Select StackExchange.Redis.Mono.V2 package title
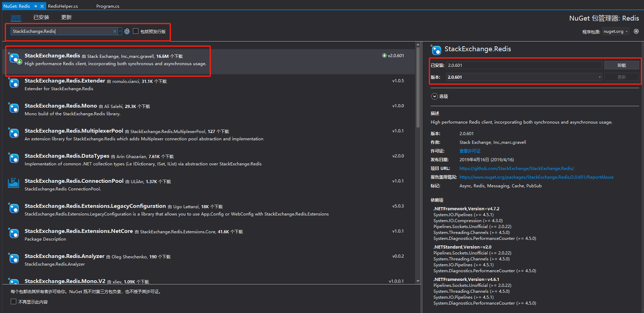Viewport: 644px width, 313px height. point(65,281)
